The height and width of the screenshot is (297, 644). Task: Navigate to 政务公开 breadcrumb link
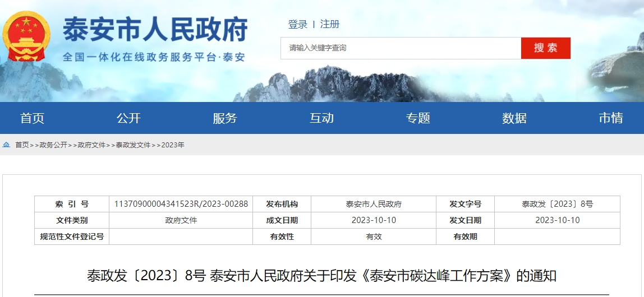[x=53, y=145]
